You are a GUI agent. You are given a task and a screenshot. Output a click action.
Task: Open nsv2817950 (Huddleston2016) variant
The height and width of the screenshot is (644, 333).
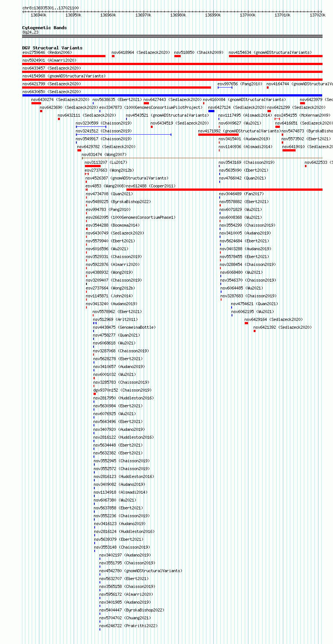pyautogui.click(x=124, y=398)
